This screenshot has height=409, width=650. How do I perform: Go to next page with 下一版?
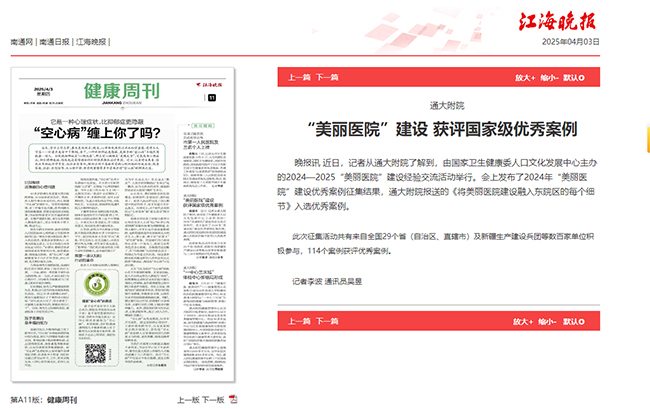(x=212, y=399)
